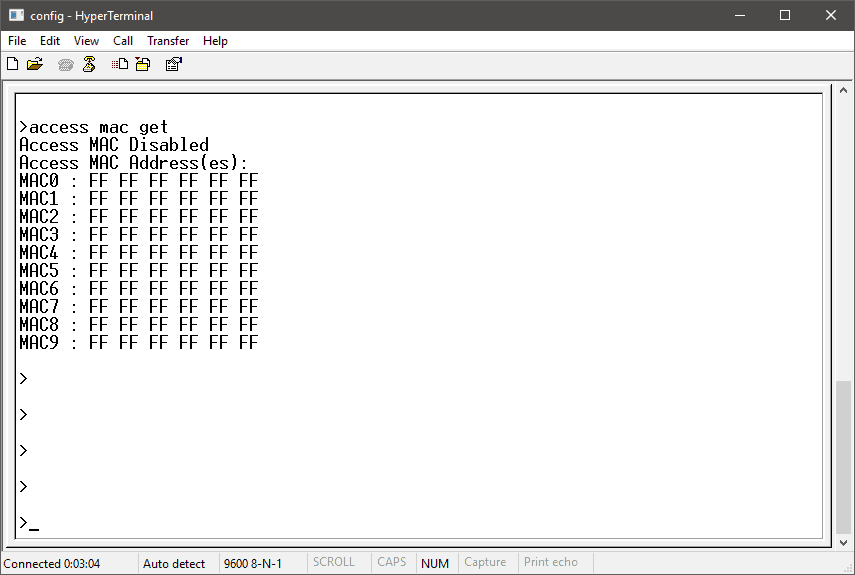Open the File menu
The image size is (855, 575).
point(17,41)
